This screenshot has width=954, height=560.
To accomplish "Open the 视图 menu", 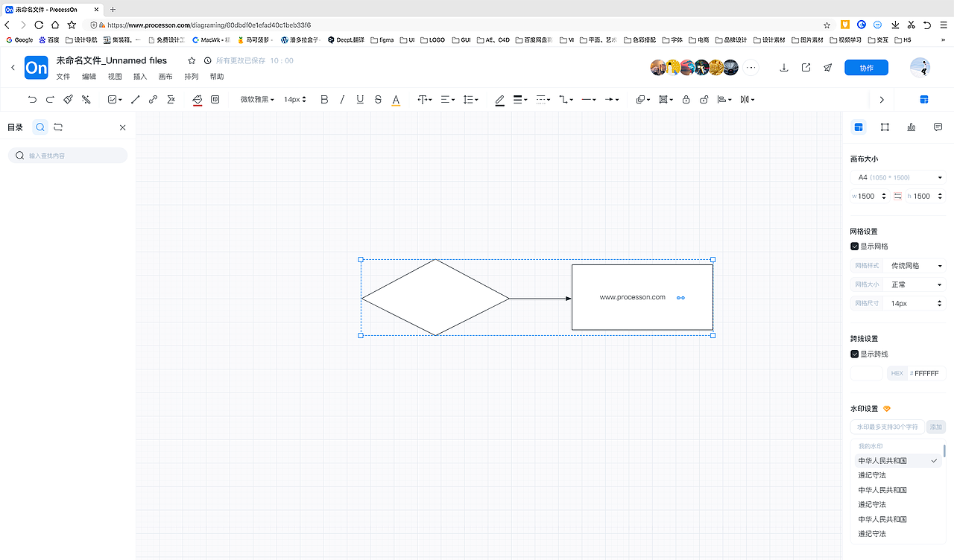I will (115, 77).
